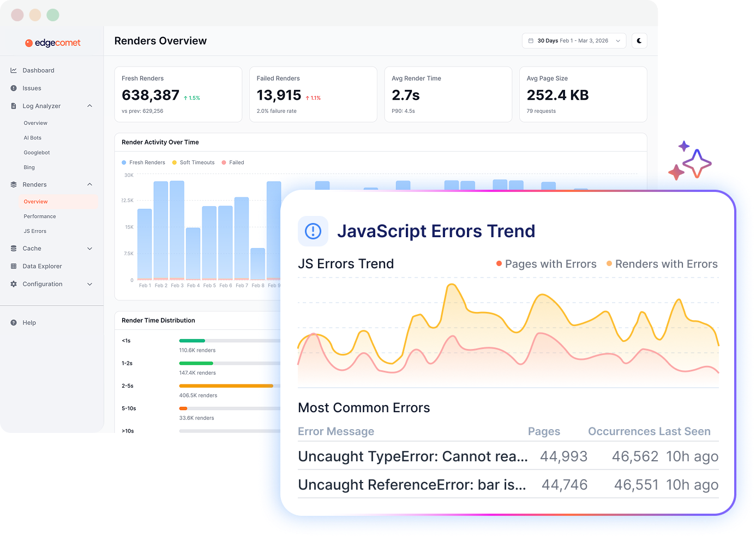Collapse the Renders section chevron
Screen dimensions: 756x542
pyautogui.click(x=90, y=184)
